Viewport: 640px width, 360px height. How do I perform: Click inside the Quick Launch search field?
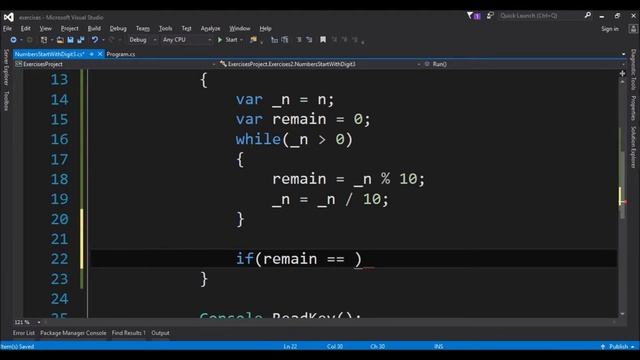541,16
